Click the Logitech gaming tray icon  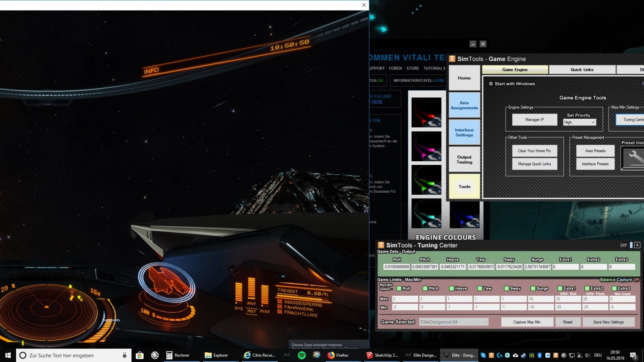coord(499,355)
